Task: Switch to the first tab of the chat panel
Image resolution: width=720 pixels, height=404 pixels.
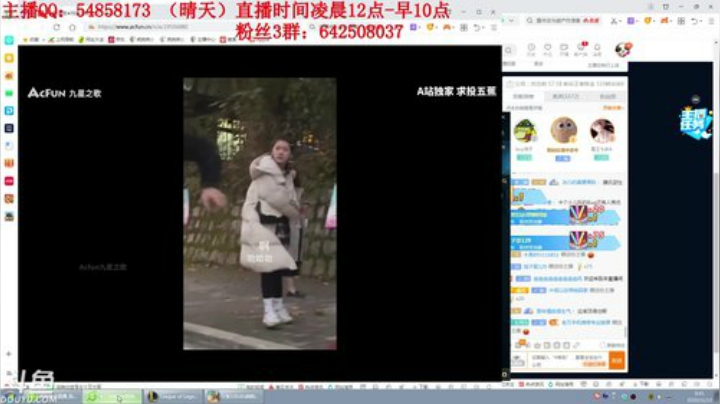Action: pos(523,96)
